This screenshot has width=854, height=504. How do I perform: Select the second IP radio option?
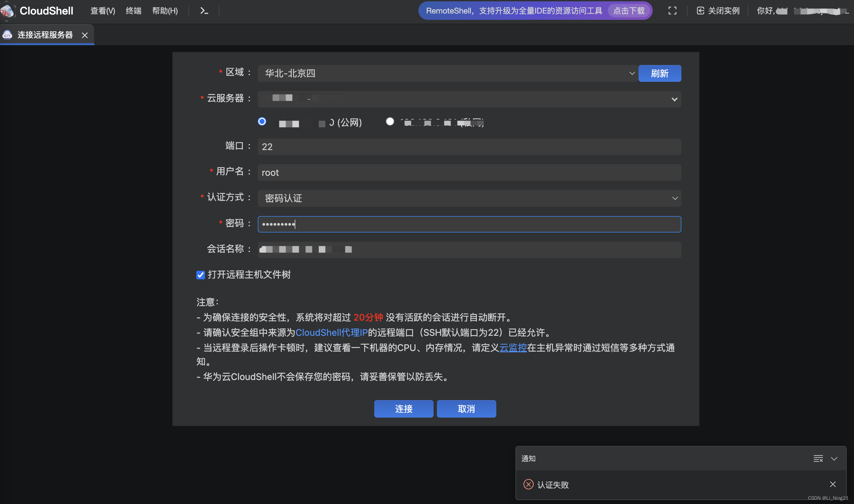(390, 122)
